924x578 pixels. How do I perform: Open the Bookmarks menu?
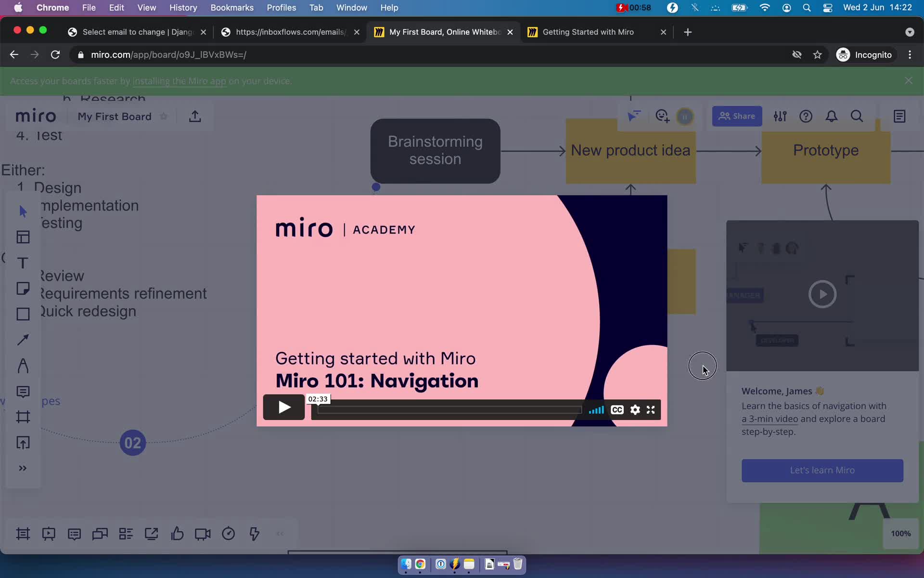tap(232, 8)
